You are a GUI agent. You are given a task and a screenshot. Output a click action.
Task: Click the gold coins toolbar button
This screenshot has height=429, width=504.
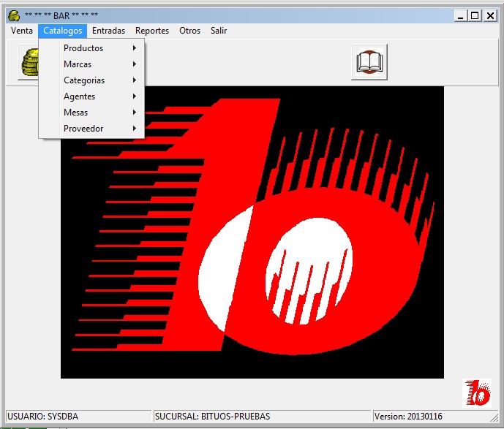(29, 62)
